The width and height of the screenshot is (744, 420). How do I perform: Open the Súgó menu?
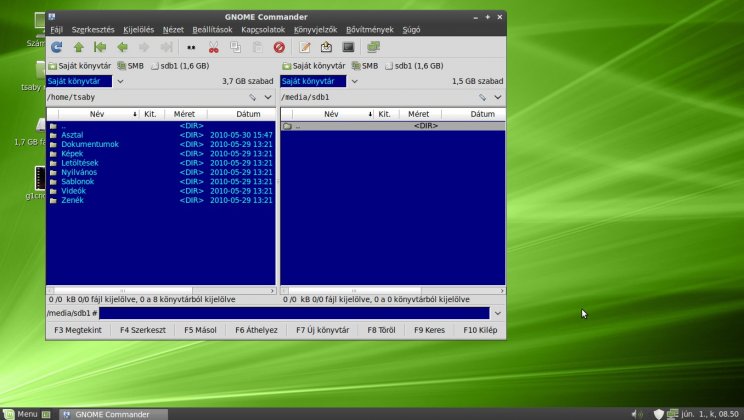click(411, 29)
